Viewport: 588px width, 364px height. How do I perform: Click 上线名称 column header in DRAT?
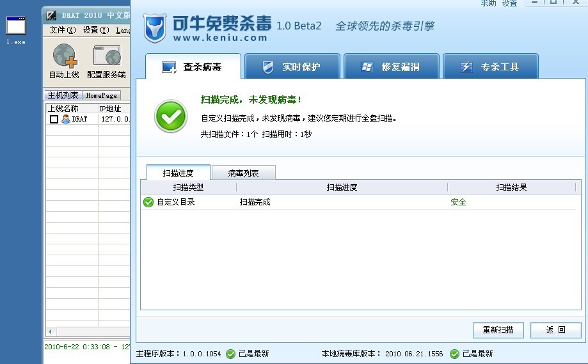[x=72, y=108]
